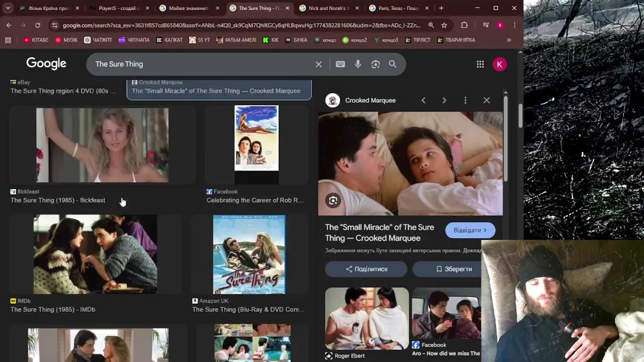Search inside image with lens icon
This screenshot has height=362, width=644.
tap(333, 201)
